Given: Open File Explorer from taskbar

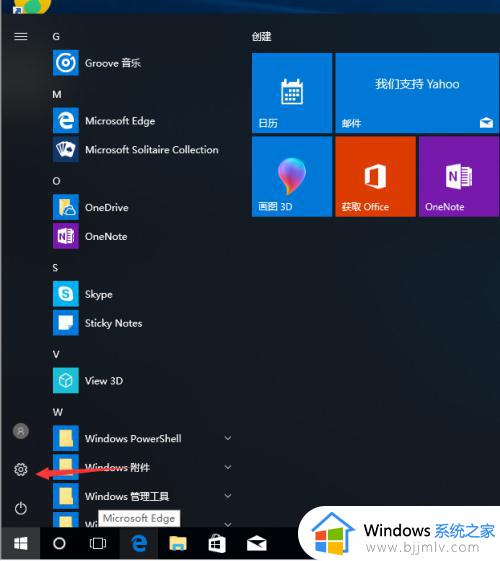Looking at the screenshot, I should (x=178, y=544).
